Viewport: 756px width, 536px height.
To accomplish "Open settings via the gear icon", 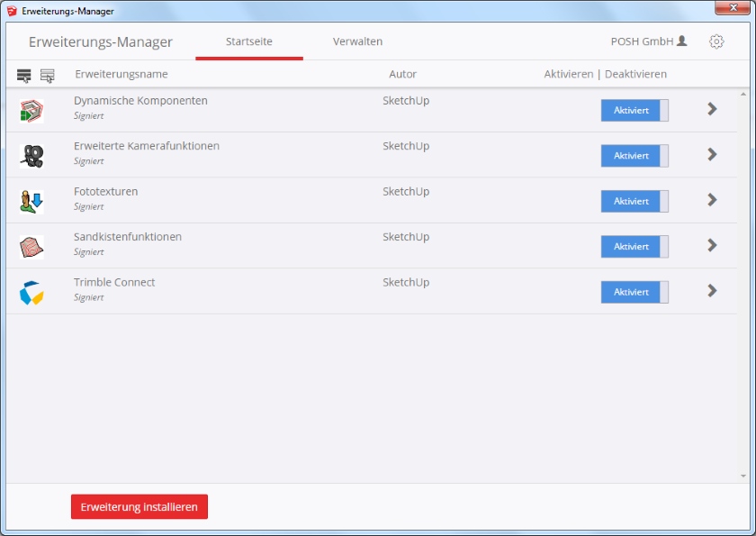I will pyautogui.click(x=716, y=41).
